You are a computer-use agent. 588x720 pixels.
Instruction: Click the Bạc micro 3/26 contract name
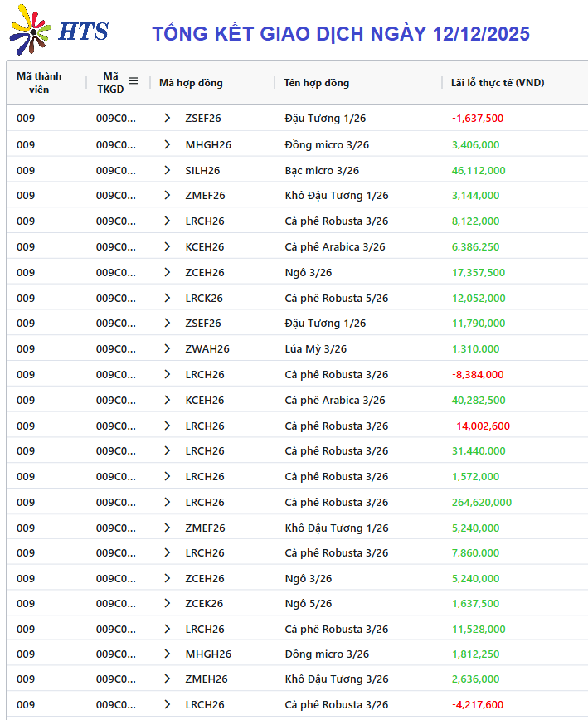pyautogui.click(x=322, y=170)
